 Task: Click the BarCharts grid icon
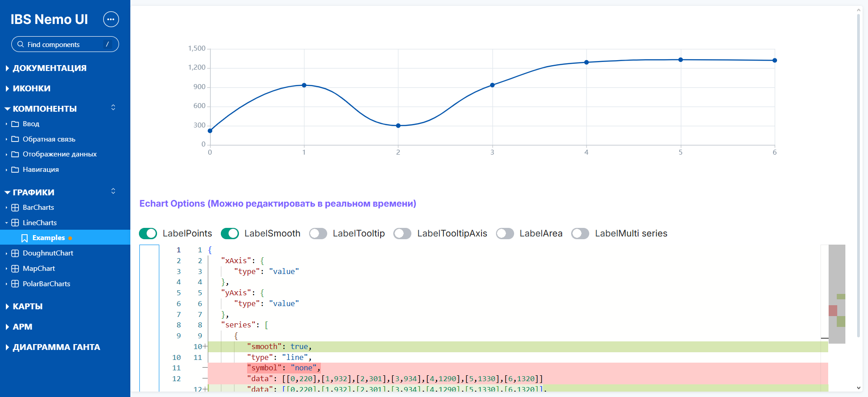(15, 208)
